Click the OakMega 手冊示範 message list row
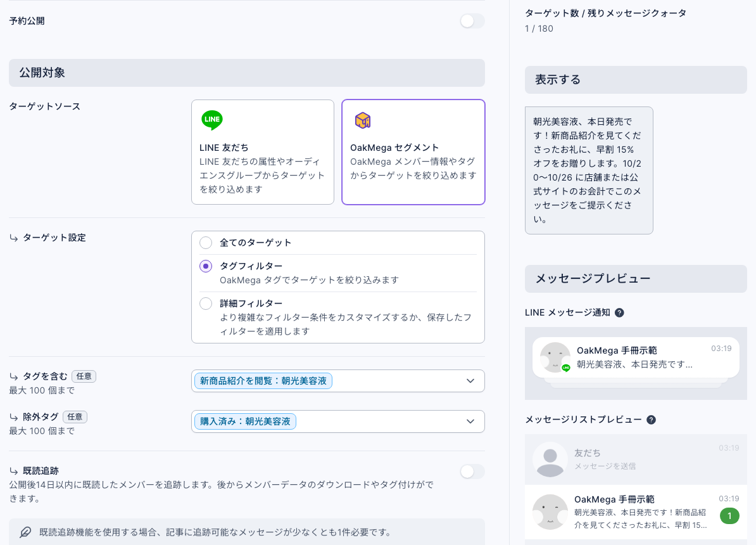This screenshot has width=756, height=545. click(636, 512)
